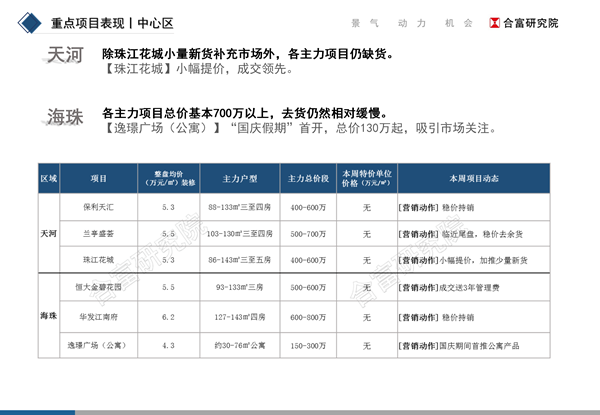The image size is (600, 415).
Task: Click the '景气' slogan text
Action: [x=365, y=23]
